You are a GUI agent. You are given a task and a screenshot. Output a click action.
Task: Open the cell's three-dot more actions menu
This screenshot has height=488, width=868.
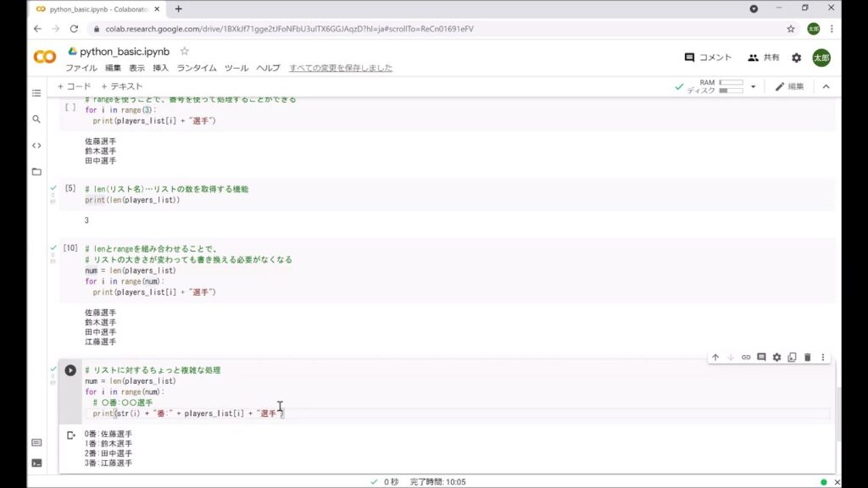823,357
